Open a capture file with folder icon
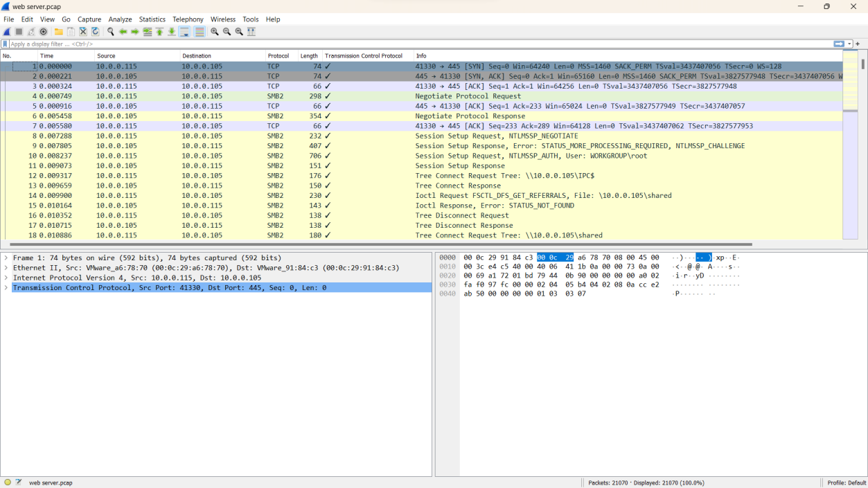Viewport: 868px width, 488px height. coord(59,32)
